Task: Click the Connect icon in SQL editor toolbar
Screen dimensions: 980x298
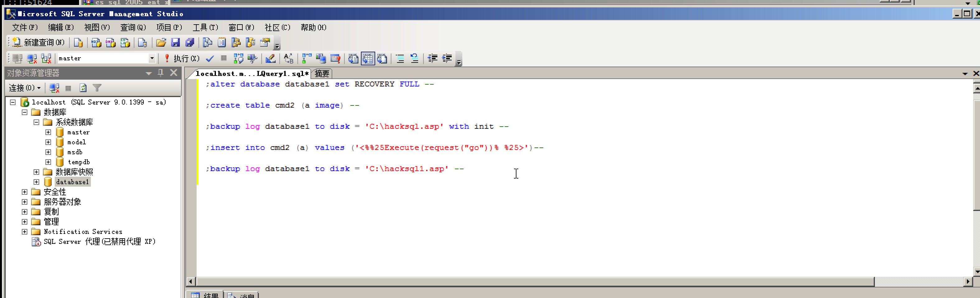Action: (x=17, y=58)
